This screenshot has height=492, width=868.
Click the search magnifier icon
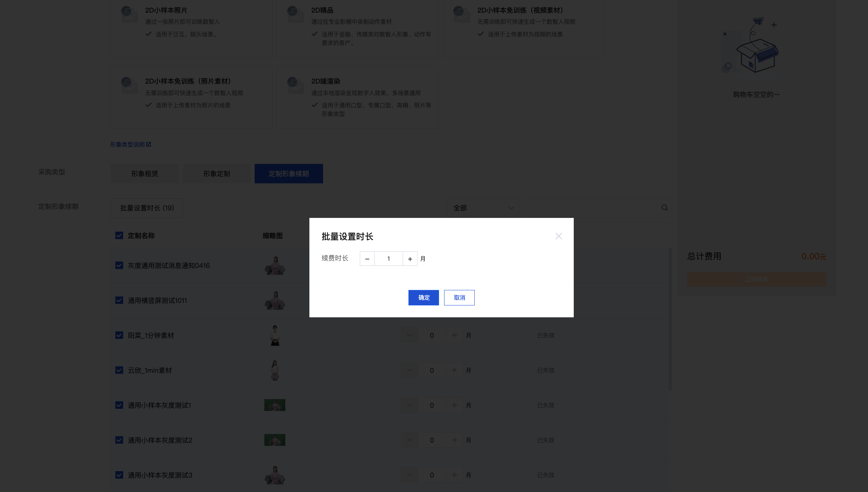point(665,208)
